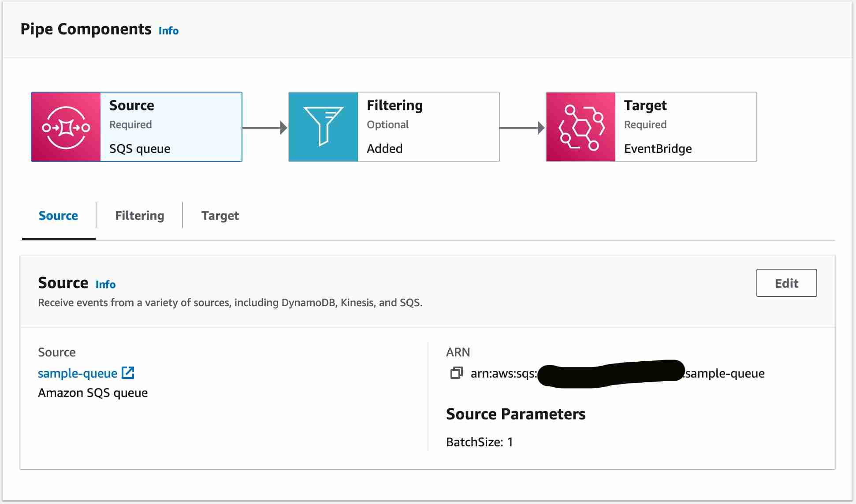856x504 pixels.
Task: Click the EventBridge icon in Target card
Action: pos(581,127)
